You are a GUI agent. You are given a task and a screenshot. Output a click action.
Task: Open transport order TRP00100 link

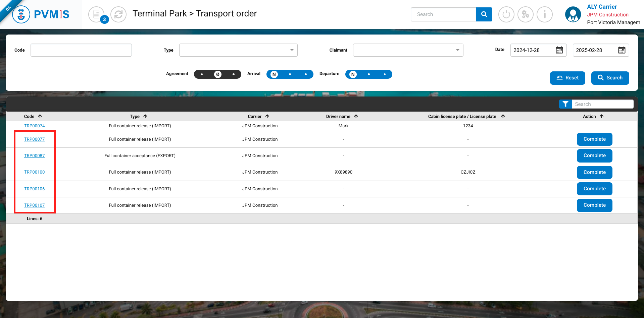coord(34,172)
